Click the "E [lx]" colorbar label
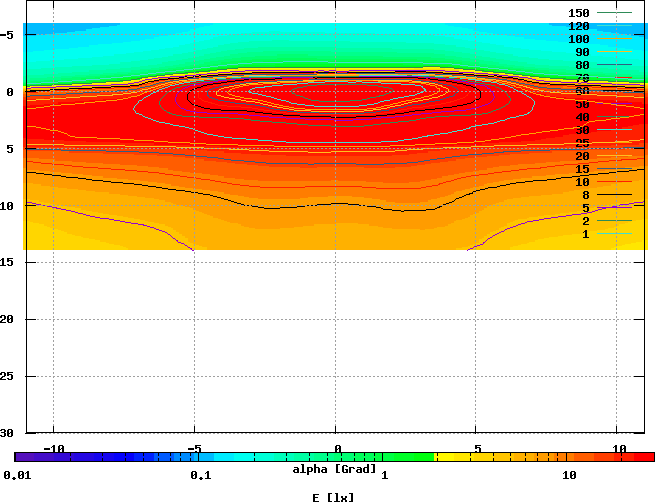Viewport: 655px width, 502px height. [334, 496]
